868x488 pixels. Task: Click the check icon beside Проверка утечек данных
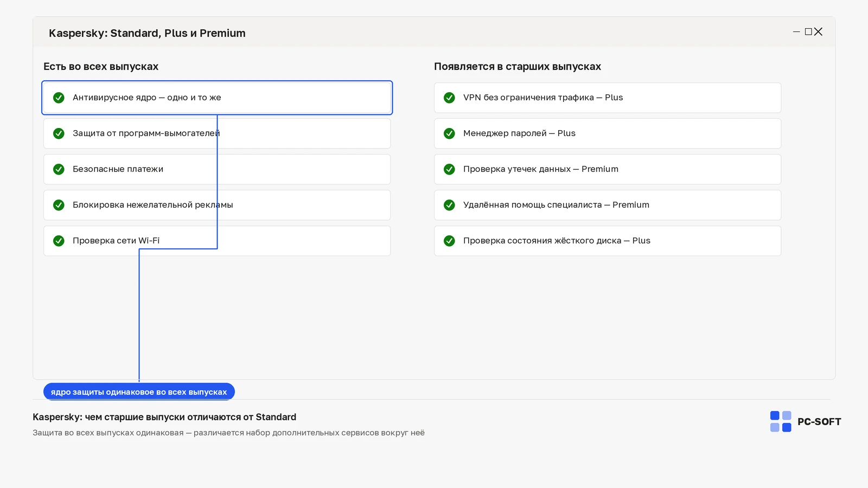pyautogui.click(x=449, y=169)
